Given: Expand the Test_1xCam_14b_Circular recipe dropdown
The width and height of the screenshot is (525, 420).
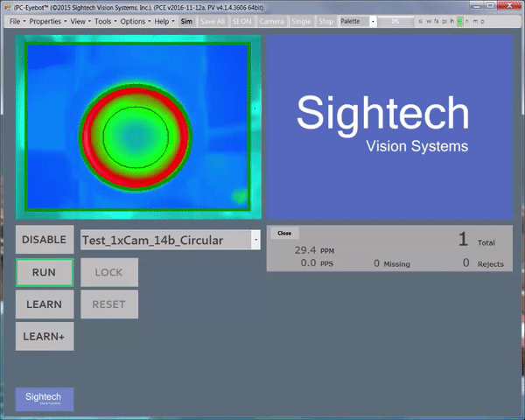Looking at the screenshot, I should [255, 240].
